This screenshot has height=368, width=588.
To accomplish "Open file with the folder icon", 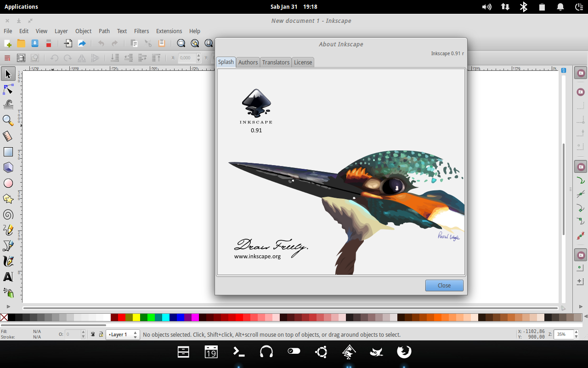I will pyautogui.click(x=21, y=43).
